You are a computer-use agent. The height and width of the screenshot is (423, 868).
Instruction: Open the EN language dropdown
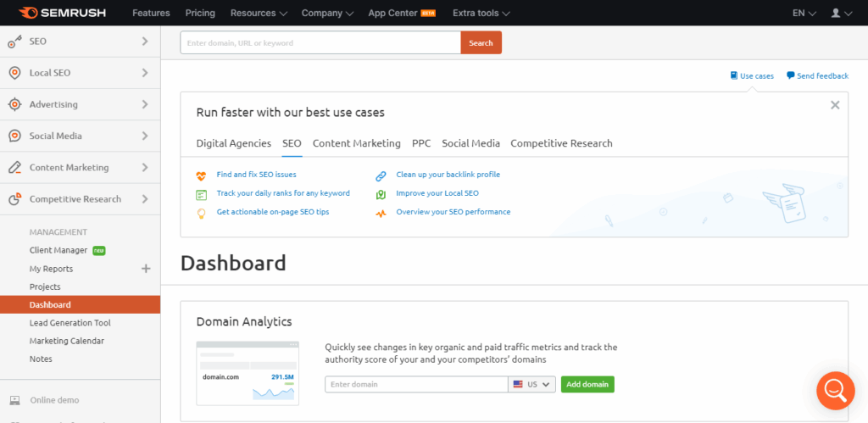tap(804, 13)
